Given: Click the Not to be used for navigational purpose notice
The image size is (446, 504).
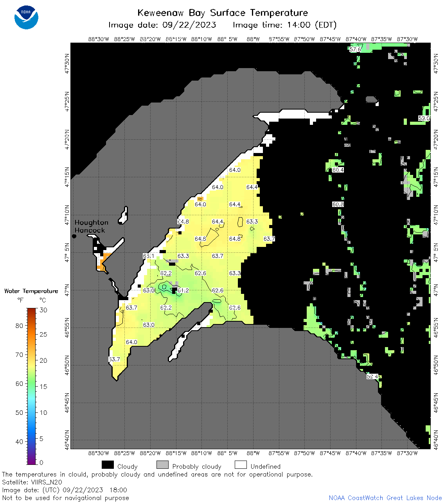Looking at the screenshot, I should coord(65,498).
